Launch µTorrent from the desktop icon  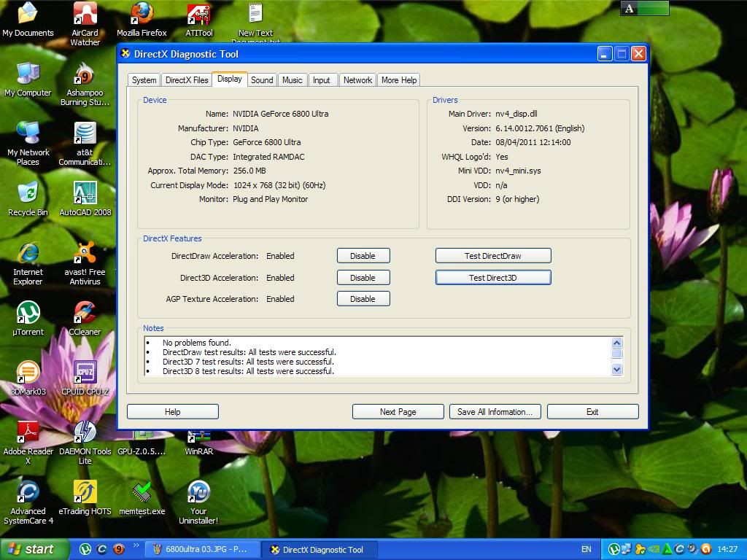click(x=28, y=319)
